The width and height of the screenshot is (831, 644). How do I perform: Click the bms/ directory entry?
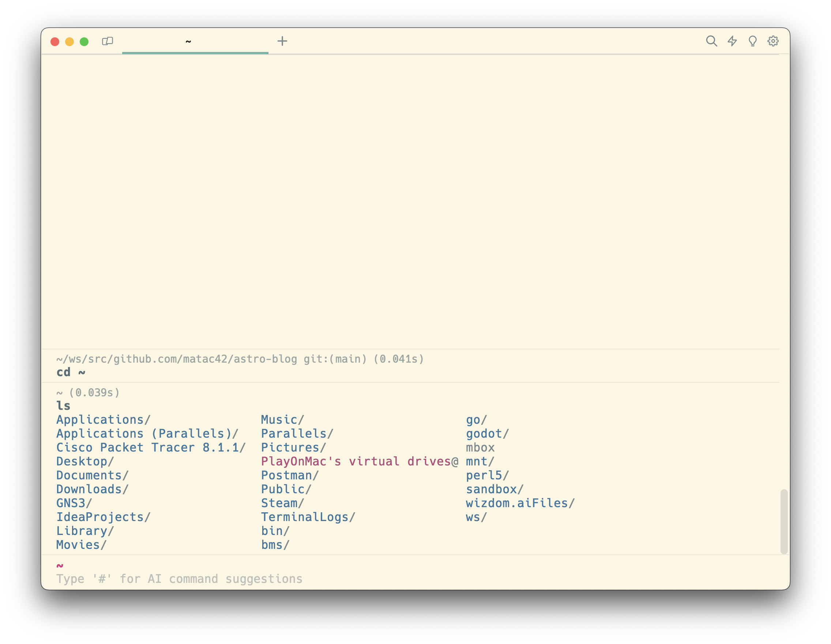[275, 545]
